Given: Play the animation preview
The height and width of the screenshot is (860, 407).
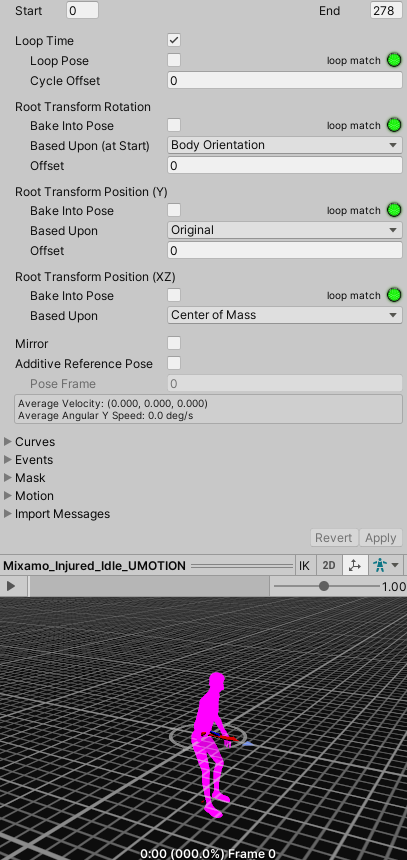Looking at the screenshot, I should pos(10,586).
